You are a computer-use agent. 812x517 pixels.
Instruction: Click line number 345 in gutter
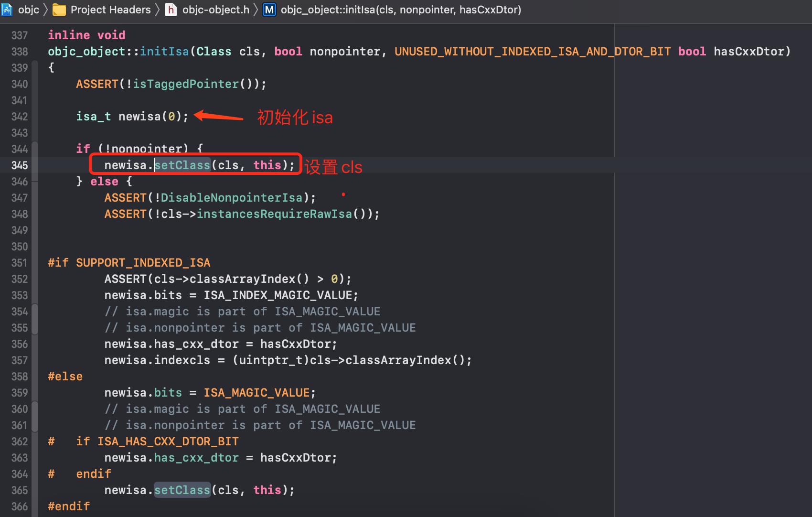[20, 165]
